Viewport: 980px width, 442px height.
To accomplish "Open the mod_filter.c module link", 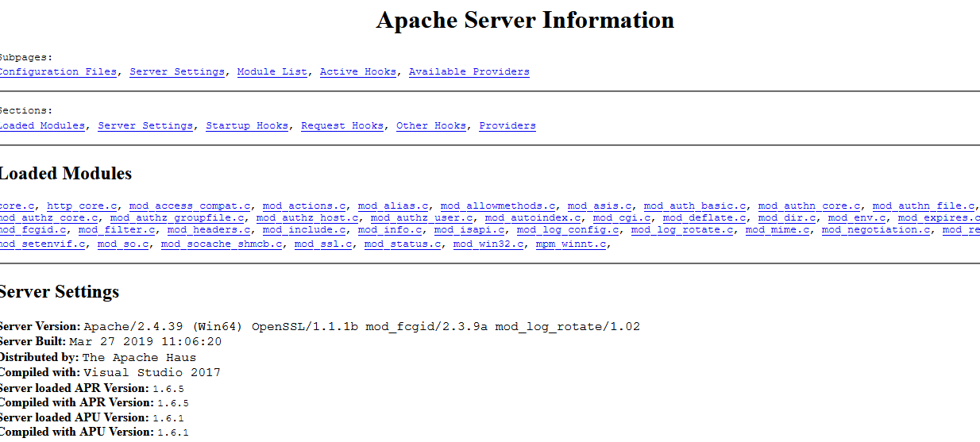I will point(117,230).
